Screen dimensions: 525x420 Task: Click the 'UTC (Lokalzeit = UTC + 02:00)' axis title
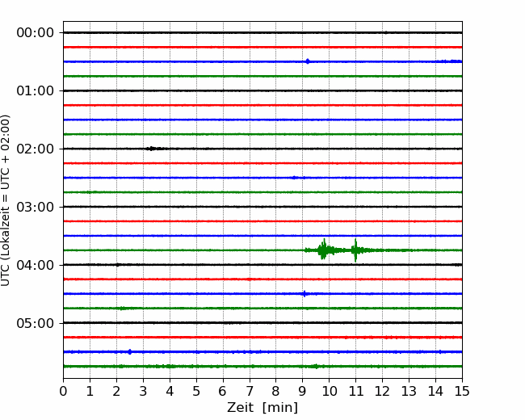(x=6, y=200)
